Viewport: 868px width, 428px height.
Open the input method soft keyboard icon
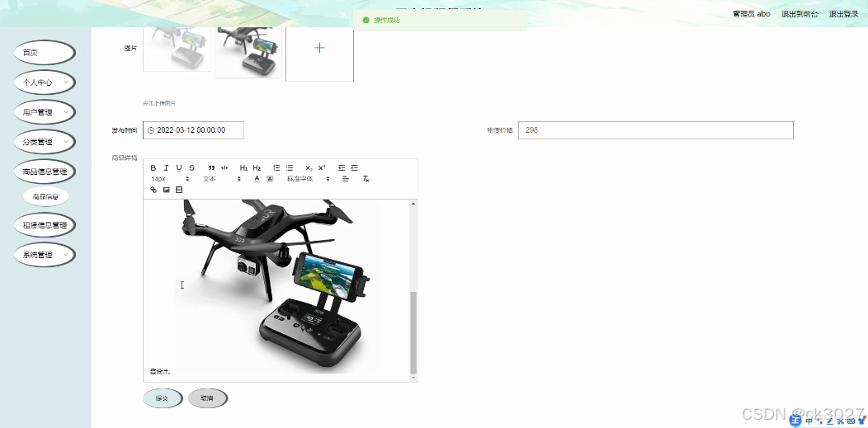point(851,421)
